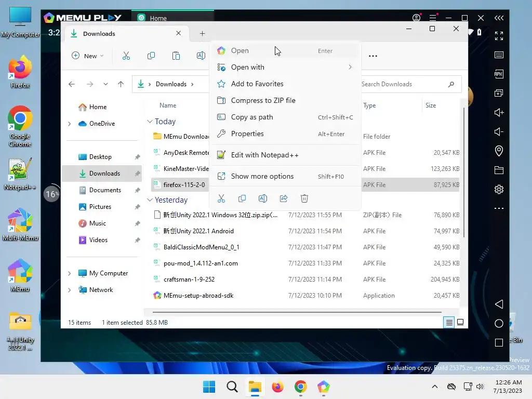Click the APK install icon in MEmu sidebar

click(499, 74)
